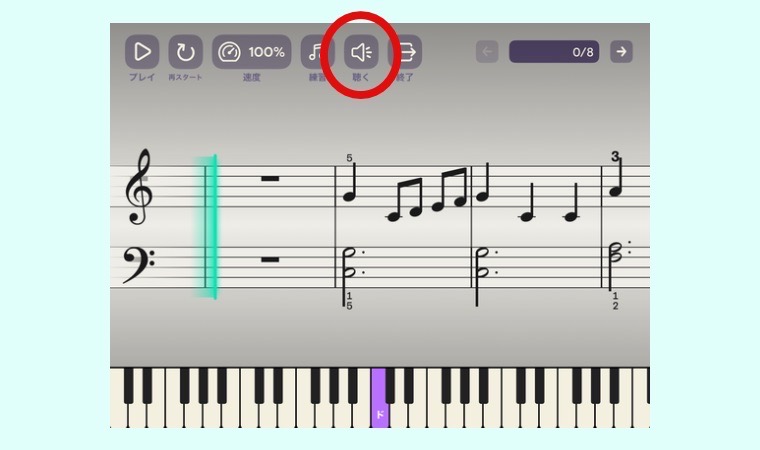This screenshot has height=450, width=760.
Task: Click the treble clef symbol
Action: tap(139, 187)
